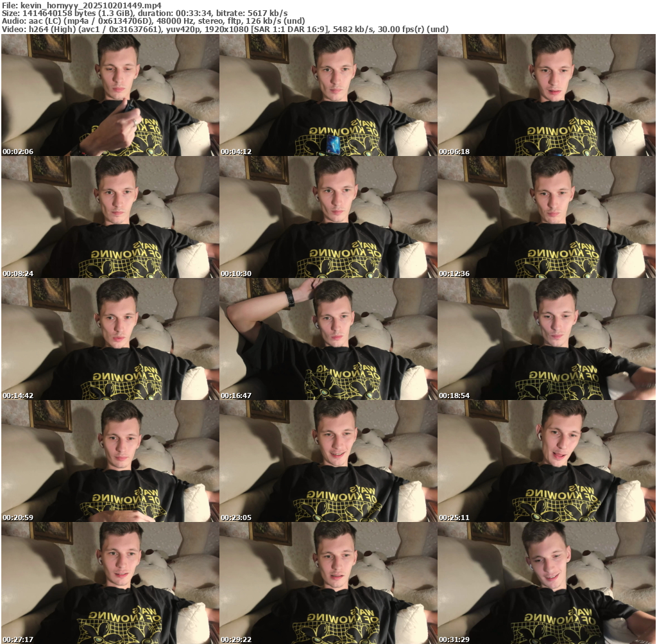
Task: Click the 'File:' name header line
Action: (x=81, y=5)
